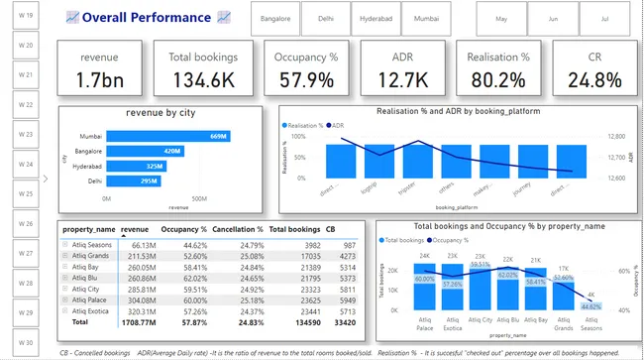Select week W 26 slicer
This screenshot has height=360, width=644.
tap(26, 223)
